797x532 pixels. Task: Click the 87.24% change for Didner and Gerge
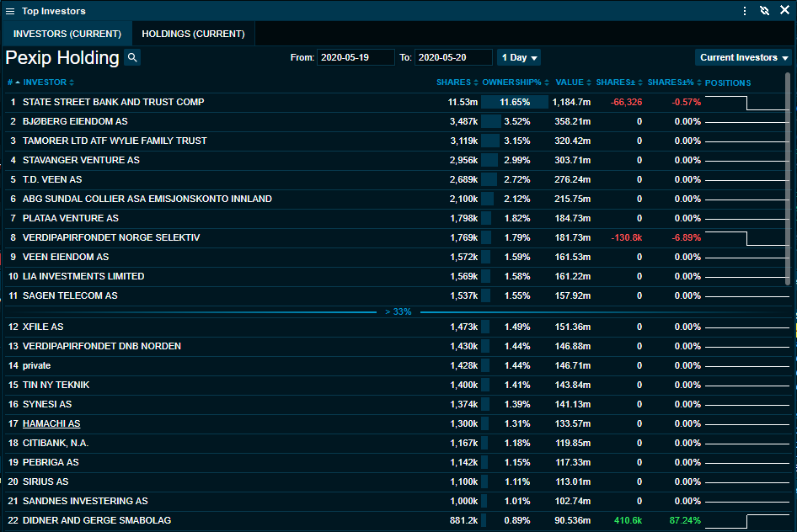685,520
